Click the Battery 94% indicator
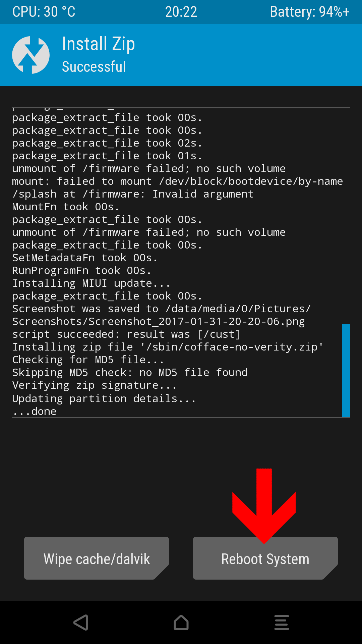362x644 pixels. click(310, 12)
